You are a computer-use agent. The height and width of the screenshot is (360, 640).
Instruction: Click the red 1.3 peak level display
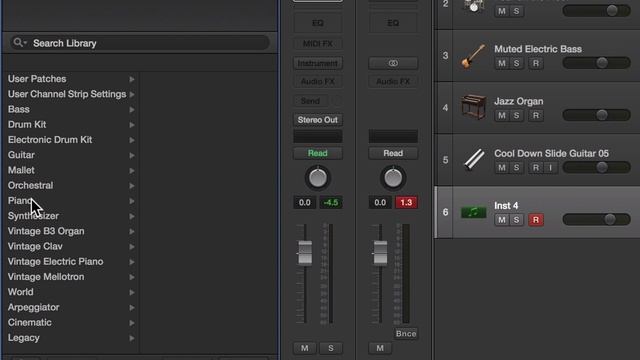tap(406, 202)
